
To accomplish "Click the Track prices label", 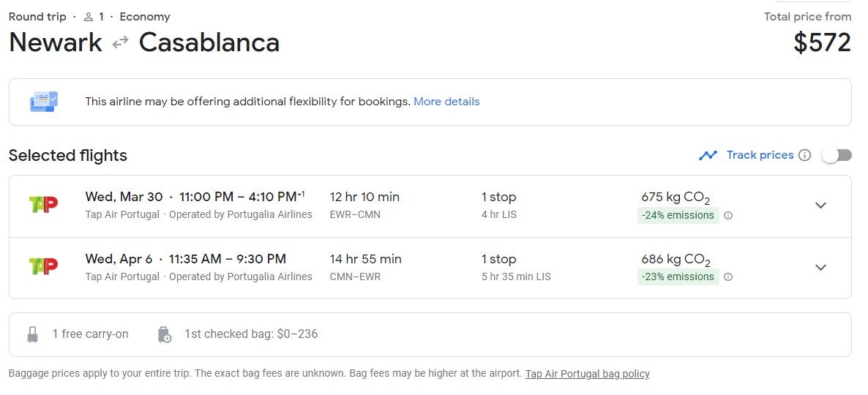I will (760, 156).
